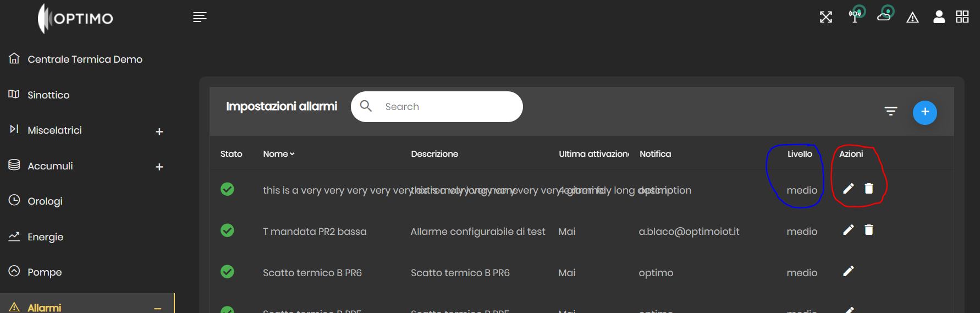Open the user profile icon

point(939,17)
